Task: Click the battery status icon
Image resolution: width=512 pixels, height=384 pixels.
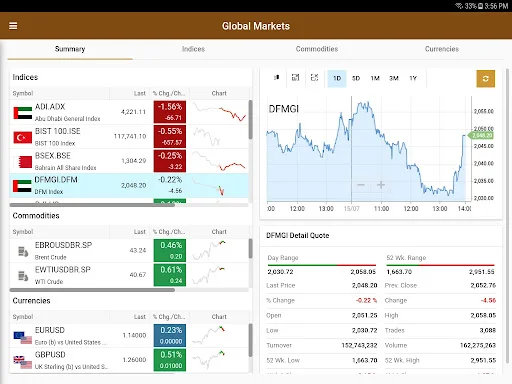Action: (481, 6)
